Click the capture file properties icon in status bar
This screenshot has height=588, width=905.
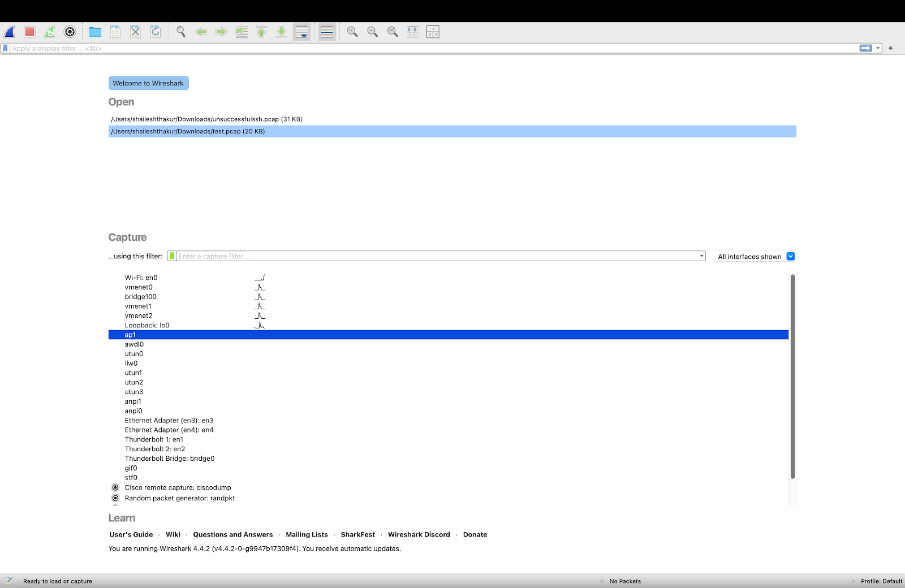pos(9,581)
